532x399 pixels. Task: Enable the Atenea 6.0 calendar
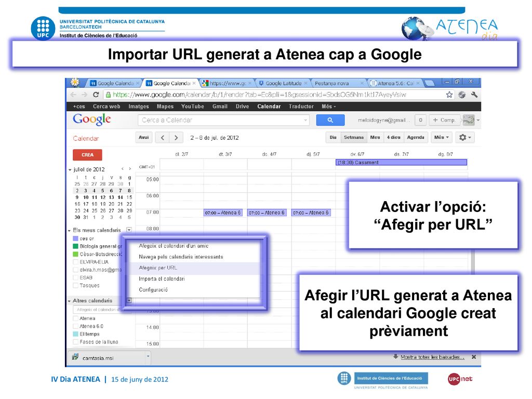(76, 326)
